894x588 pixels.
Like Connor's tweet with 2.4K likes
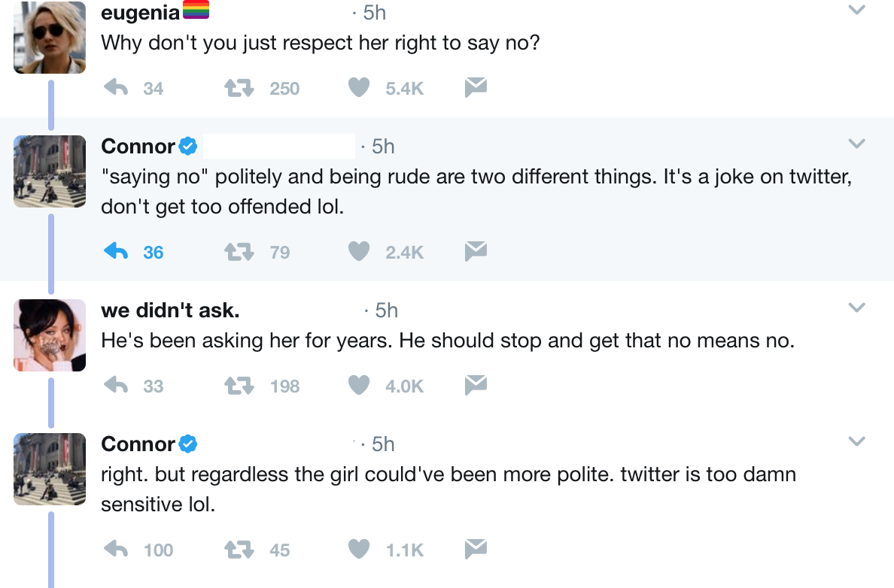(x=359, y=252)
